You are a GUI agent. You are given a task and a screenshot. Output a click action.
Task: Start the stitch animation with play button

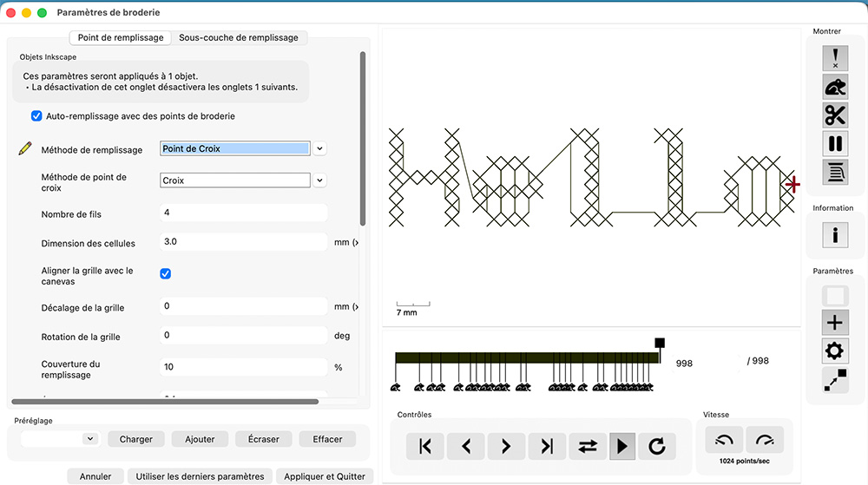(x=622, y=446)
